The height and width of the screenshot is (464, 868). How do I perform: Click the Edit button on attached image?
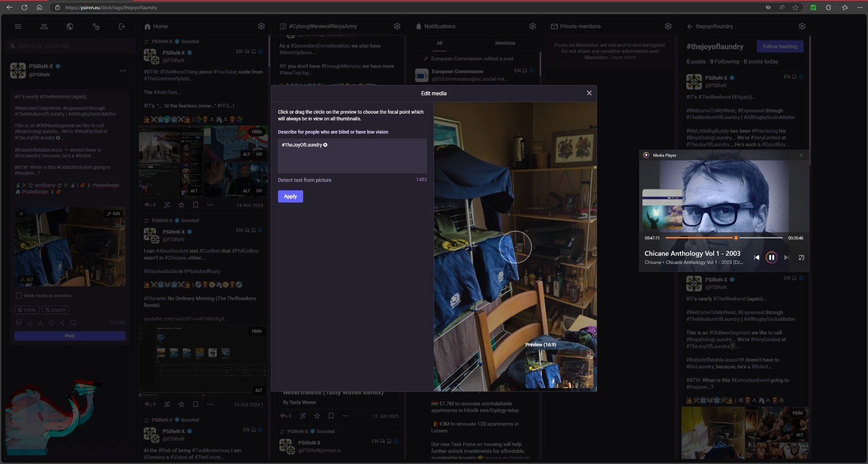[113, 214]
